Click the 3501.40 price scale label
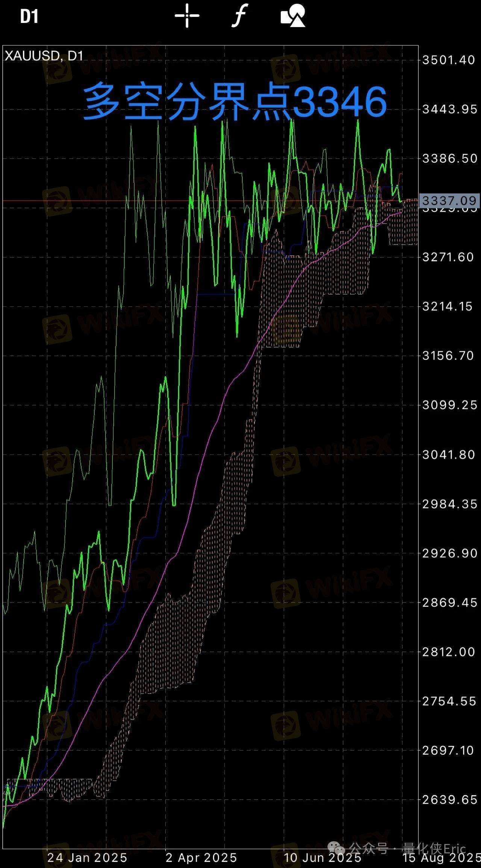The width and height of the screenshot is (481, 868). tap(449, 60)
